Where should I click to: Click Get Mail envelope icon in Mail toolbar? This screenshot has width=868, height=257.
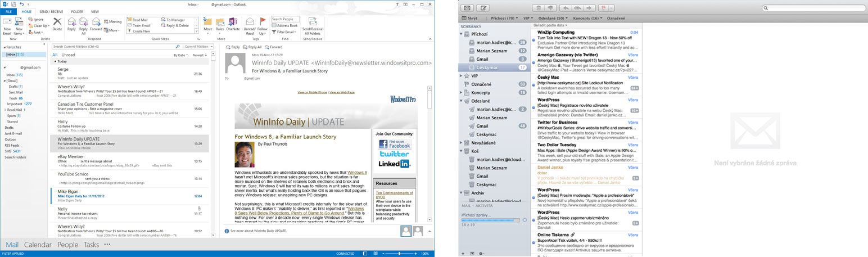pos(467,8)
